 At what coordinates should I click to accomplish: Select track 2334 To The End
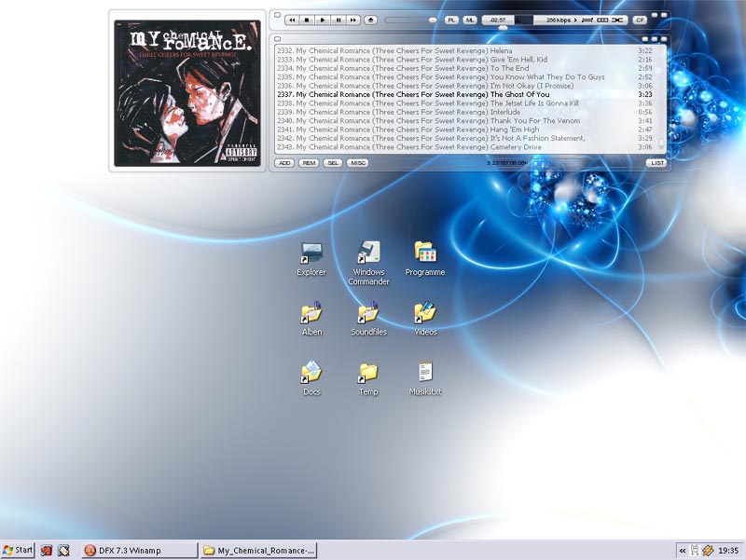pyautogui.click(x=464, y=68)
